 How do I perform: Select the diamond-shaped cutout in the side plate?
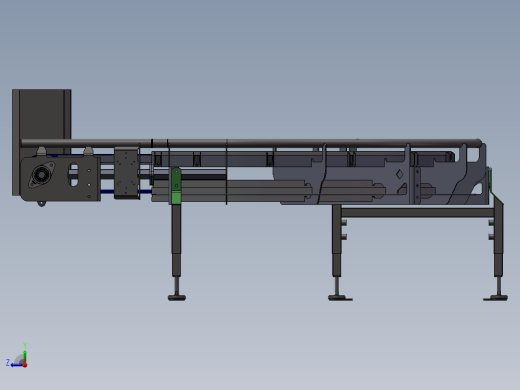coord(399,174)
